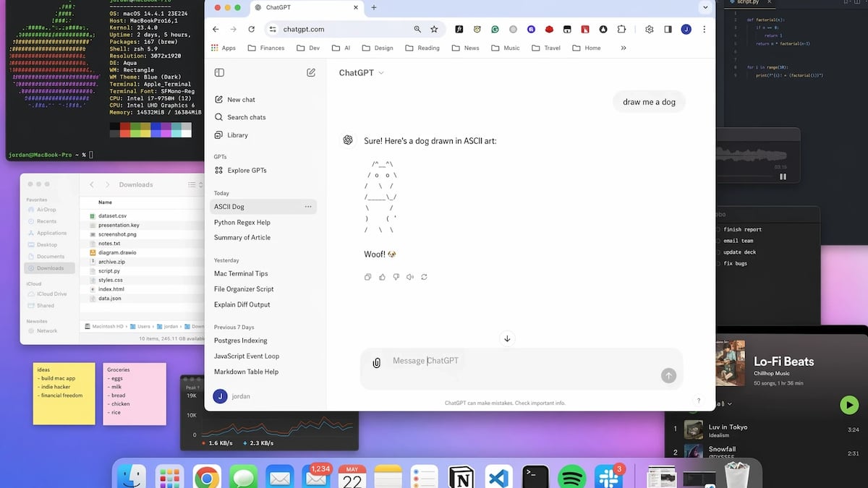868x488 pixels.
Task: Go back with the Chrome back arrow
Action: pyautogui.click(x=216, y=30)
